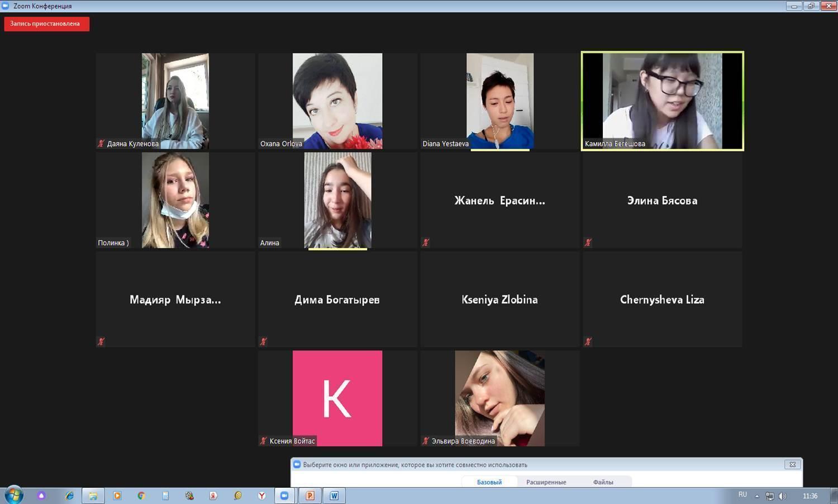The width and height of the screenshot is (838, 504).
Task: Click the muted mic icon beside Ксения Войтас
Action: (263, 441)
